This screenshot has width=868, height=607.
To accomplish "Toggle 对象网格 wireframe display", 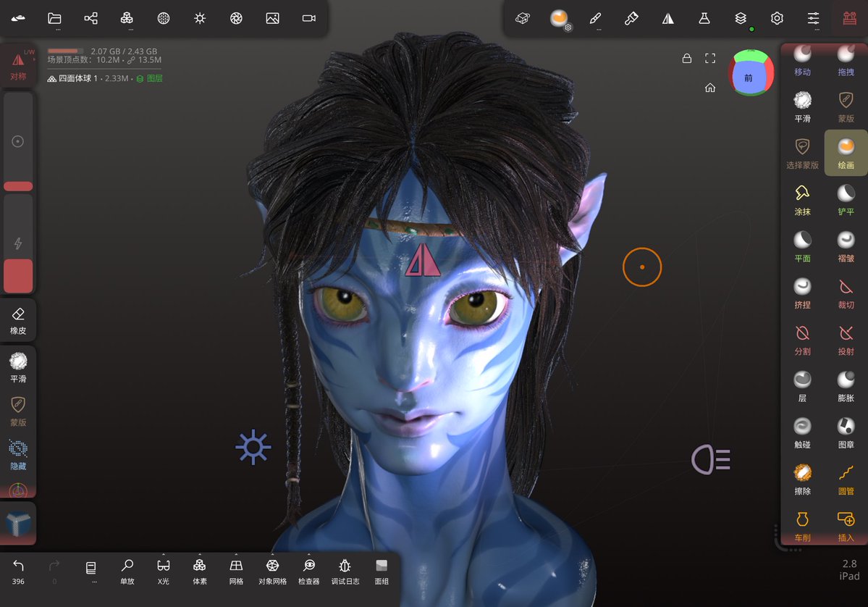I will (x=272, y=571).
